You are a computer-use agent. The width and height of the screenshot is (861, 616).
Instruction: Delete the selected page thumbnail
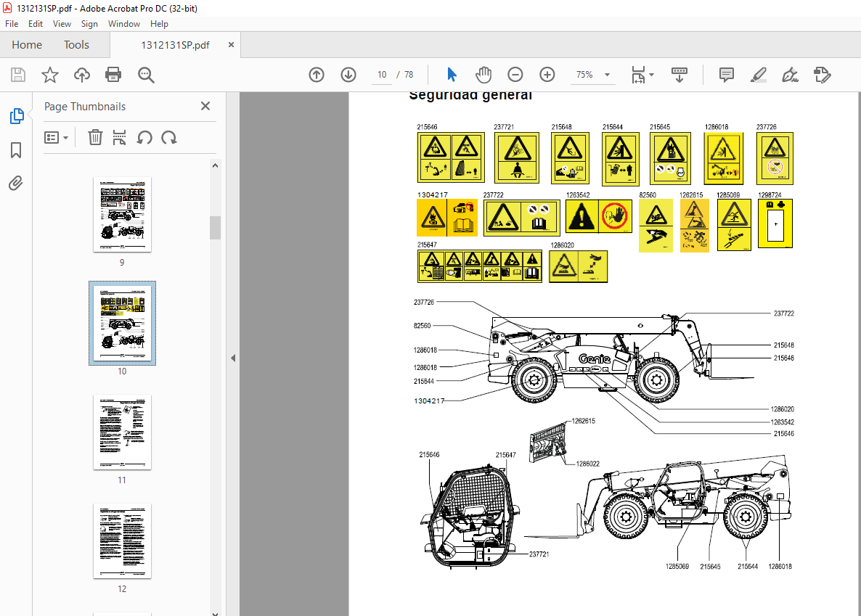[x=95, y=137]
